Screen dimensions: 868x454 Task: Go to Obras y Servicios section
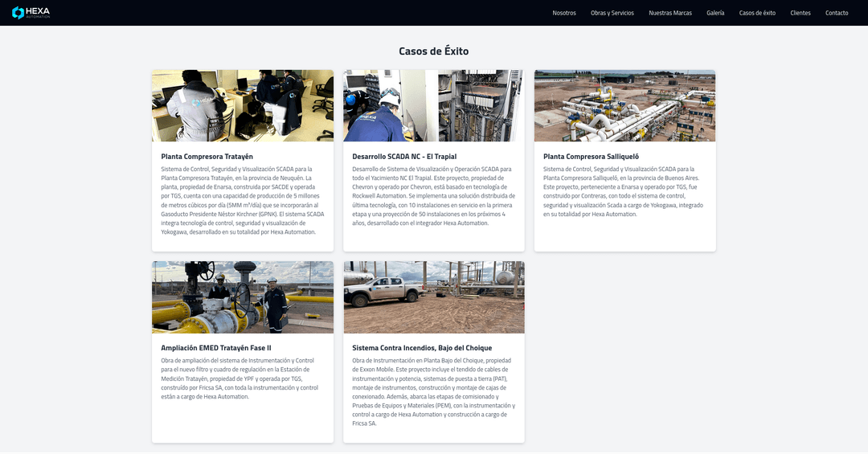coord(612,13)
